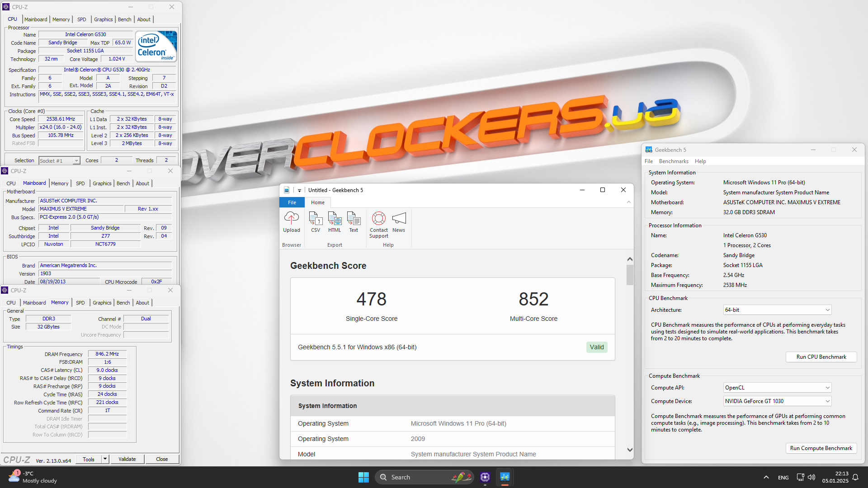
Task: Open the Architecture 64-bit dropdown
Action: 777,310
